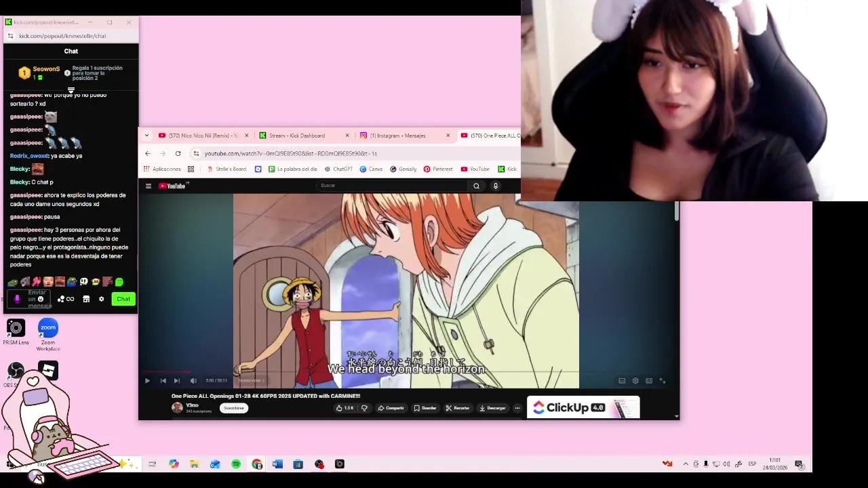Image resolution: width=868 pixels, height=488 pixels.
Task: Enter fullscreen on YouTube player
Action: tap(663, 381)
